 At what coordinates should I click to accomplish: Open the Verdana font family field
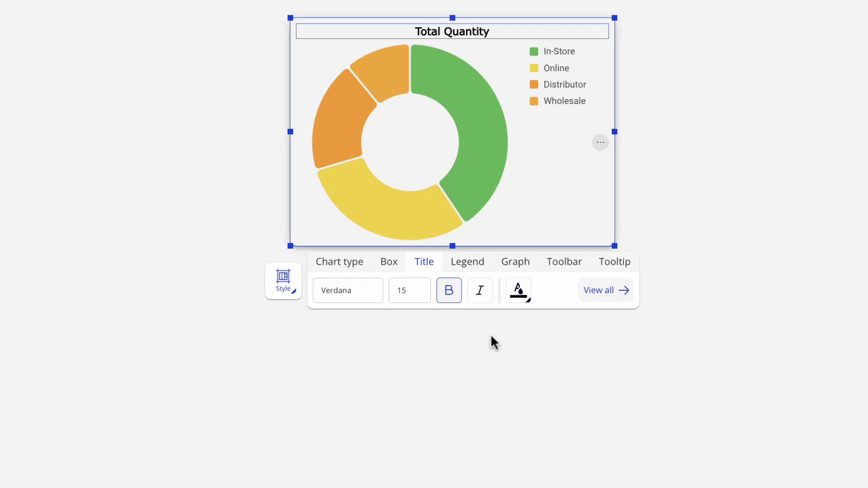[348, 290]
